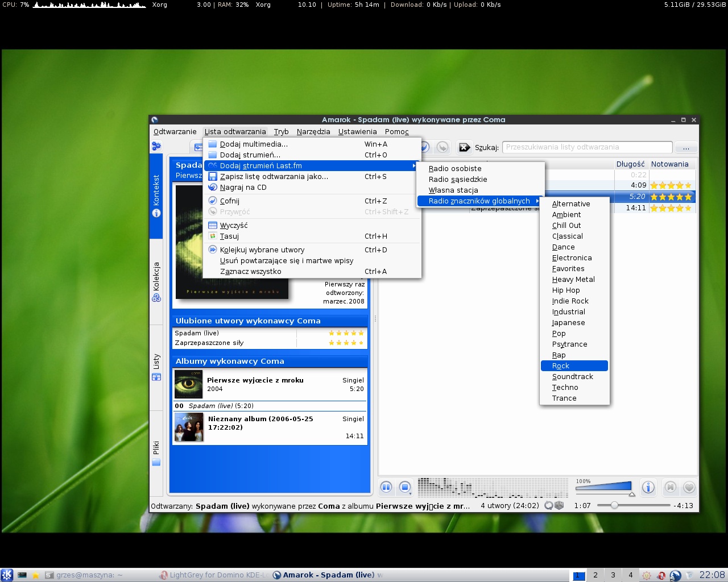Move the track position slider knob
Viewport: 728px width, 582px height.
pyautogui.click(x=614, y=505)
